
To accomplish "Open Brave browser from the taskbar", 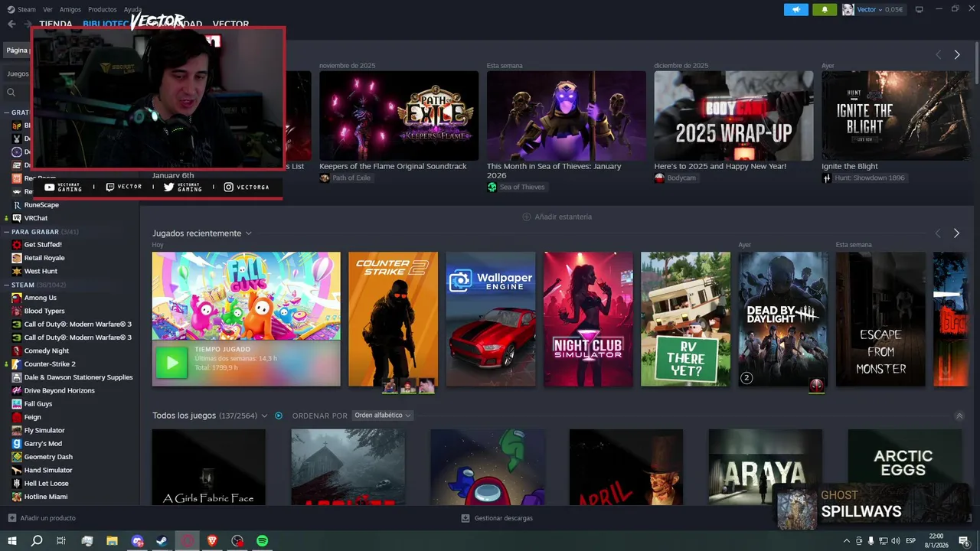I will (213, 541).
